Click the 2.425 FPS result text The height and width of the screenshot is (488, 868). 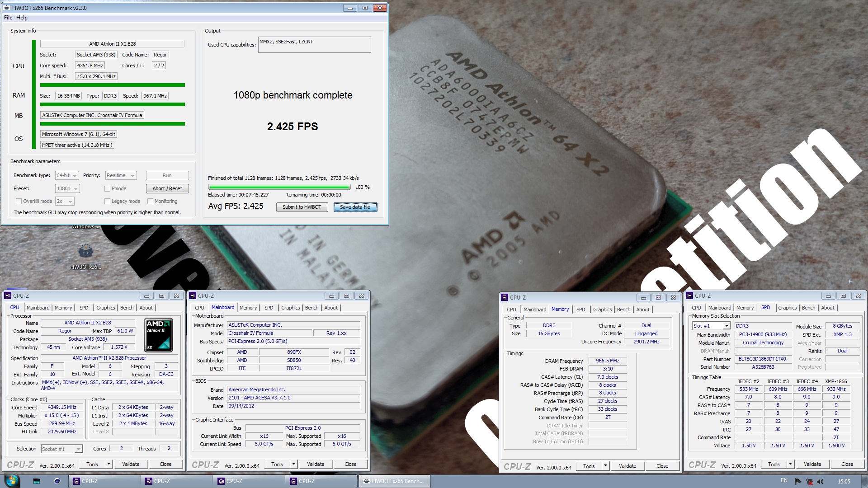pyautogui.click(x=292, y=127)
